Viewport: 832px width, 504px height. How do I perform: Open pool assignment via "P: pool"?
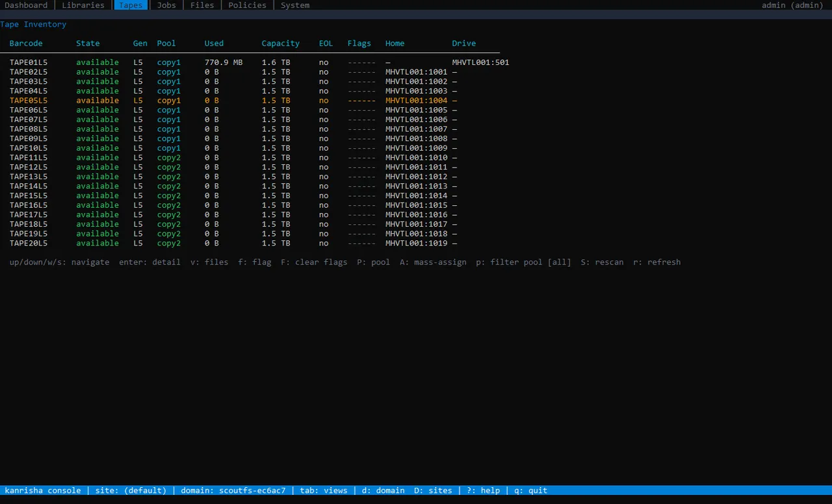click(373, 262)
